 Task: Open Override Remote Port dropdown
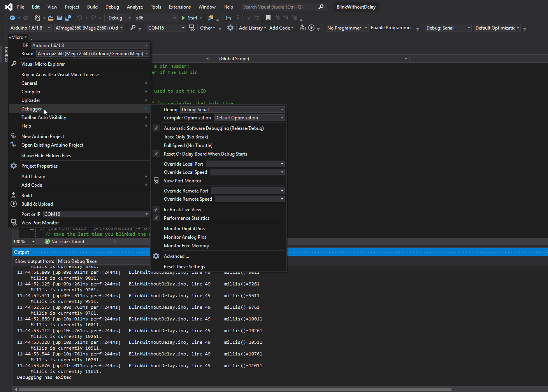[x=248, y=191]
